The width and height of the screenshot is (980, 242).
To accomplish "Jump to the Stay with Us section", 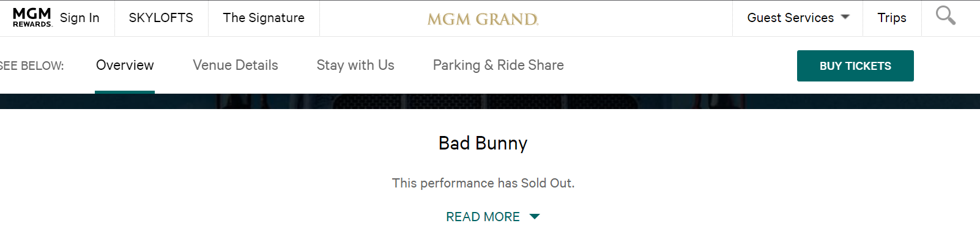I will tap(355, 65).
